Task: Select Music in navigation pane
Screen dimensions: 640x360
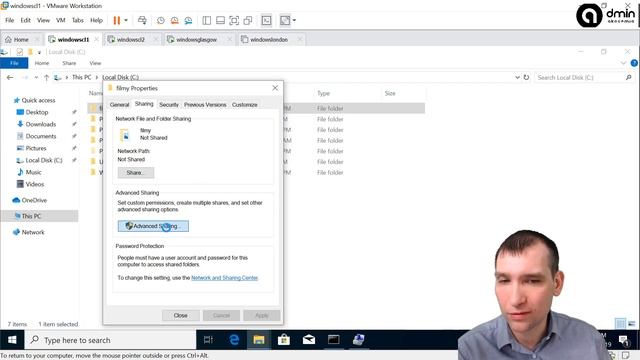Action: tap(33, 172)
